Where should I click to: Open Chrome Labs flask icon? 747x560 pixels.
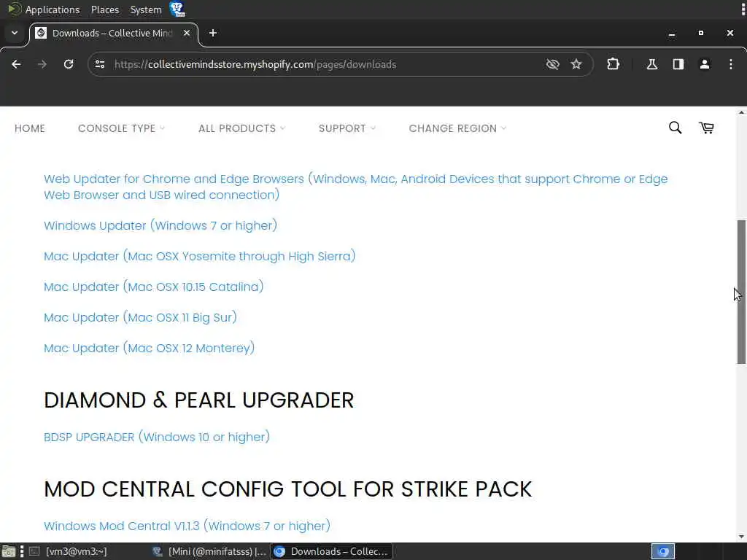click(x=652, y=64)
